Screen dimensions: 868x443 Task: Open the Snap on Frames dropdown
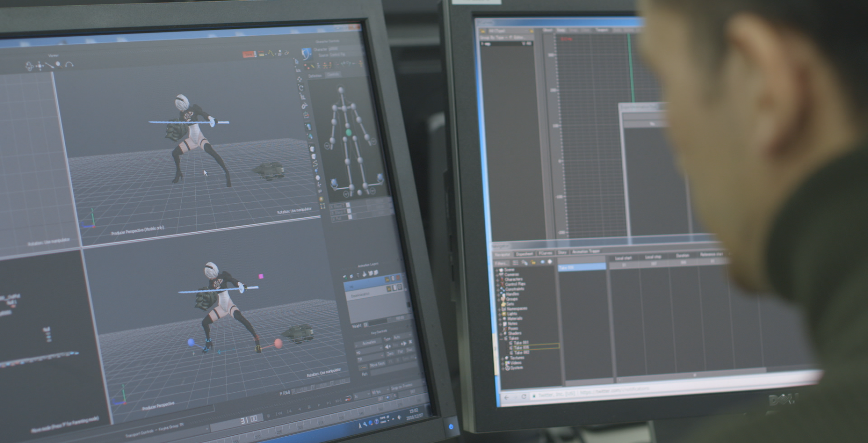pyautogui.click(x=408, y=387)
